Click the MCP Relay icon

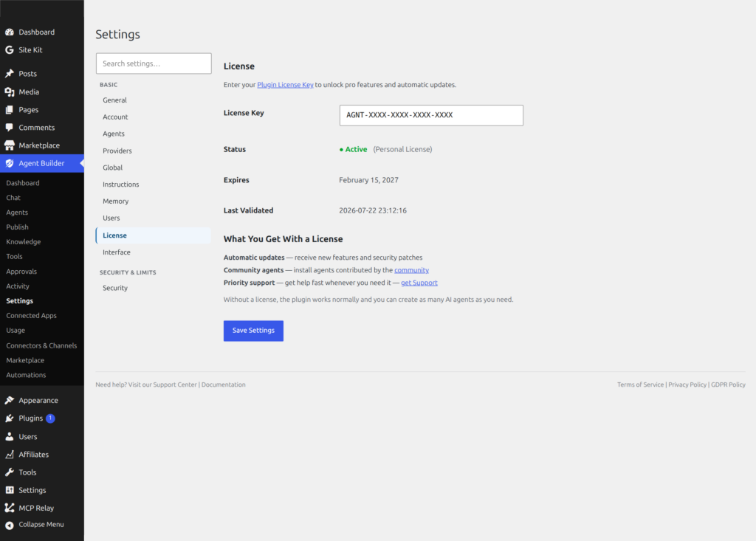(x=9, y=509)
